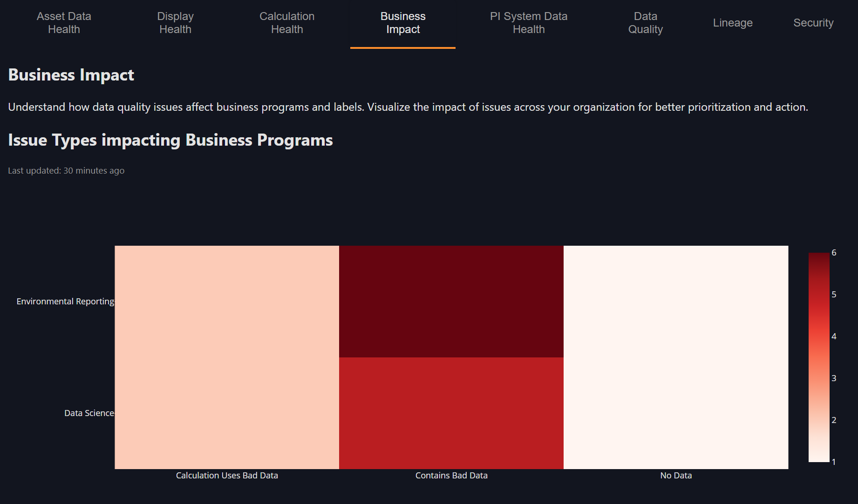This screenshot has height=504, width=858.
Task: Click the Calculation Uses Bad Data column label
Action: 227,475
